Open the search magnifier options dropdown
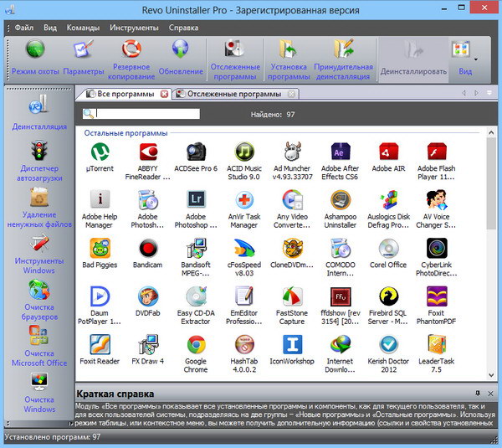This screenshot has height=448, width=502. coord(88,114)
